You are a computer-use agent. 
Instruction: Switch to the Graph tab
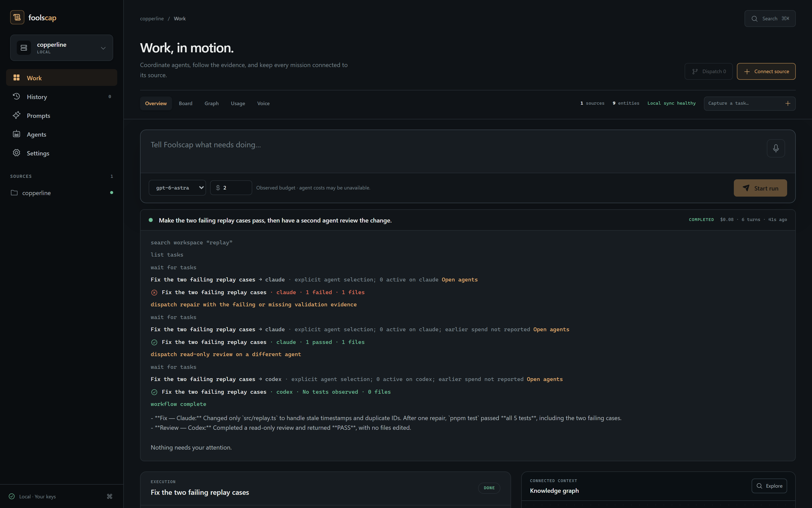[x=211, y=103]
